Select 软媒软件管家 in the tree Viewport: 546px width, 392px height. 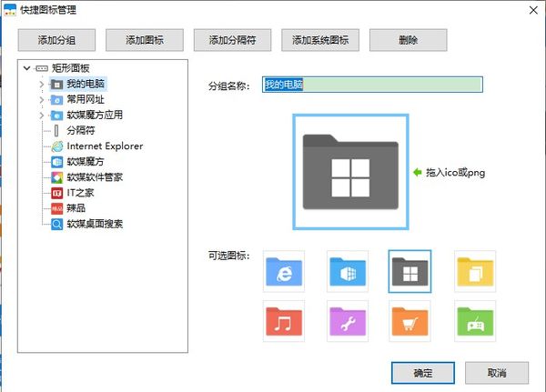95,177
